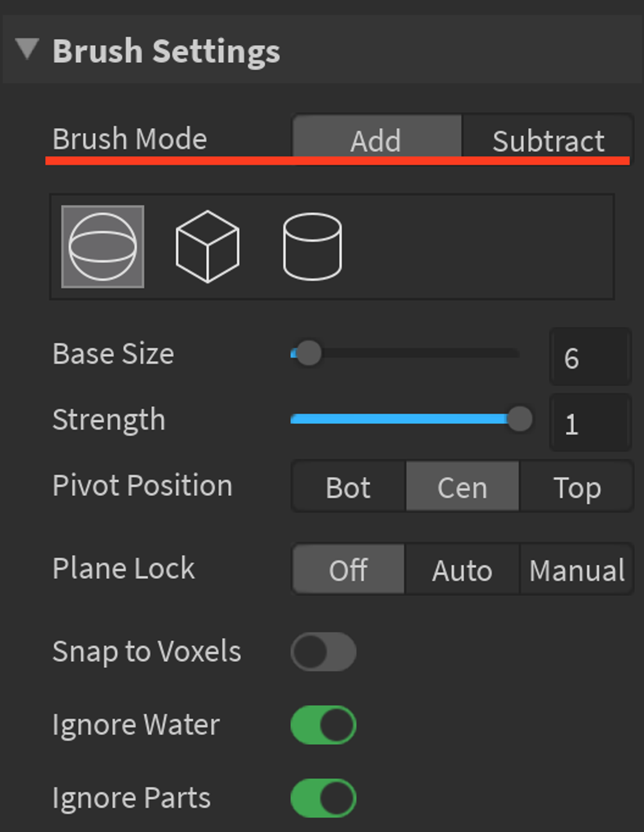Image resolution: width=644 pixels, height=832 pixels.
Task: Click the Base Size slider handle
Action: (309, 353)
